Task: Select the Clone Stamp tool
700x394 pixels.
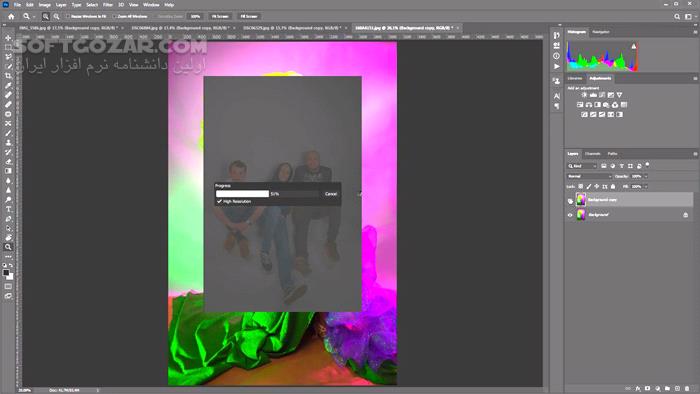Action: [8, 143]
